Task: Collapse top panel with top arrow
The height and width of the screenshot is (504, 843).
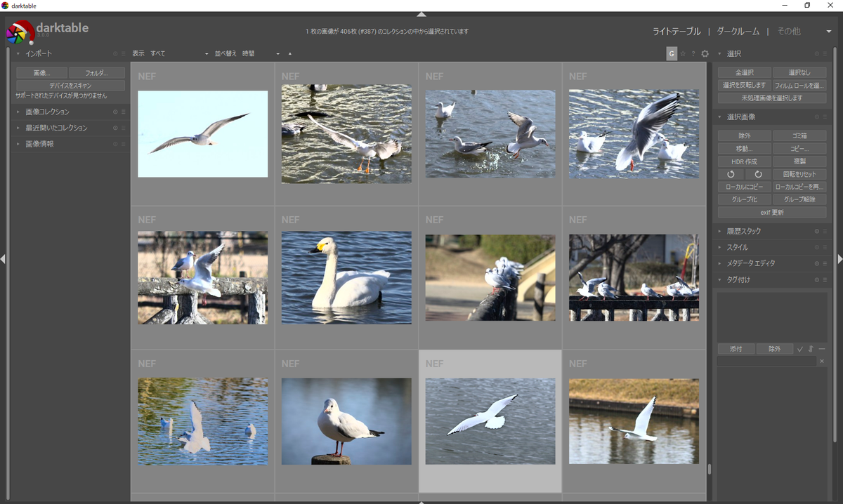Action: pyautogui.click(x=421, y=14)
